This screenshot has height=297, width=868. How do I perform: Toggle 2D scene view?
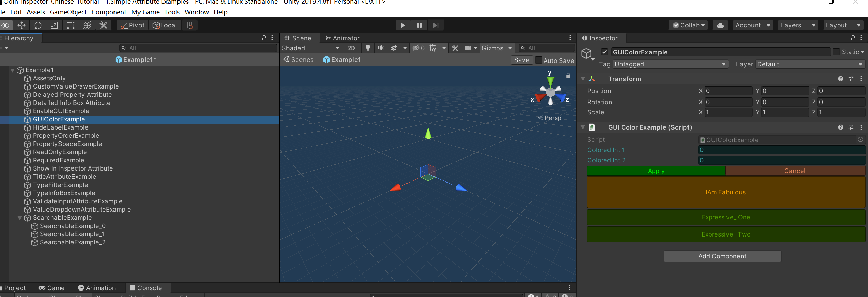point(351,48)
